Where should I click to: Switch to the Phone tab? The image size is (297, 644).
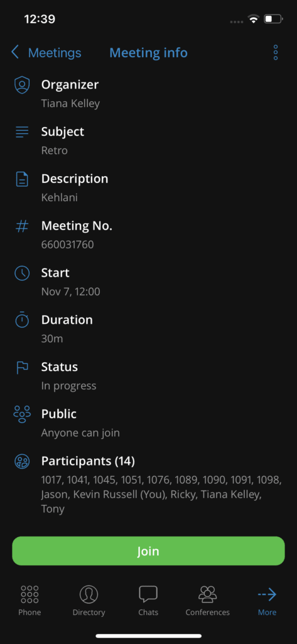click(30, 601)
